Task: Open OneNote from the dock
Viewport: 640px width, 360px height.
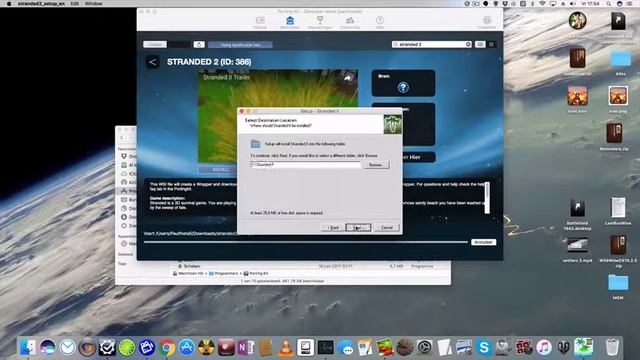Action: tap(246, 347)
